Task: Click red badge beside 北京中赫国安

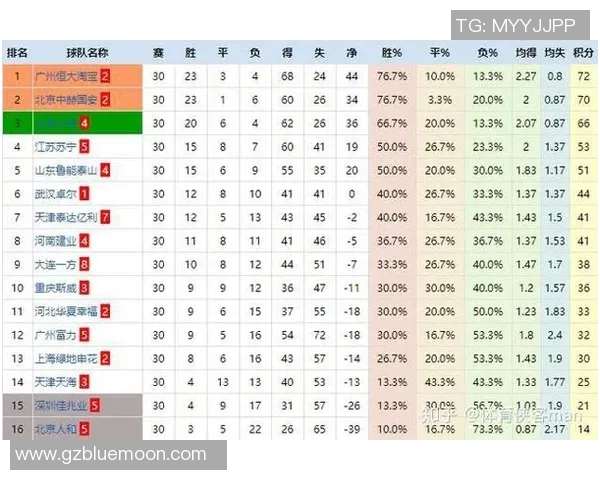Action: click(x=105, y=100)
